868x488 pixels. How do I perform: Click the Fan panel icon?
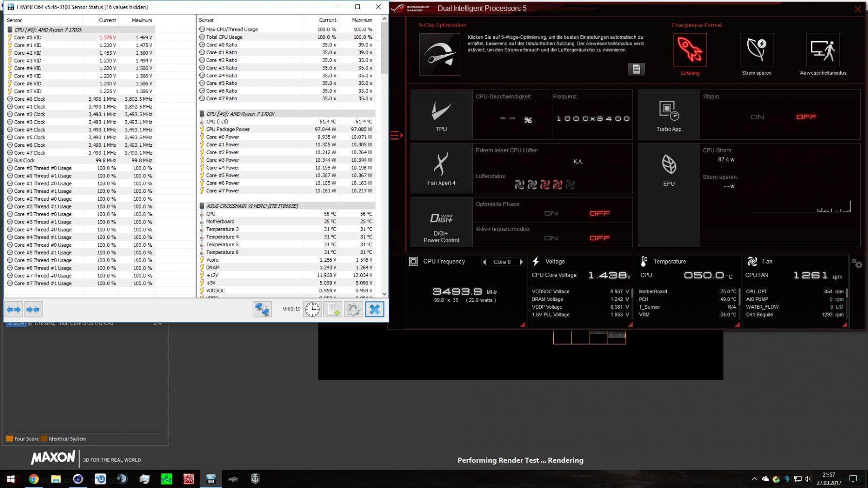[752, 261]
